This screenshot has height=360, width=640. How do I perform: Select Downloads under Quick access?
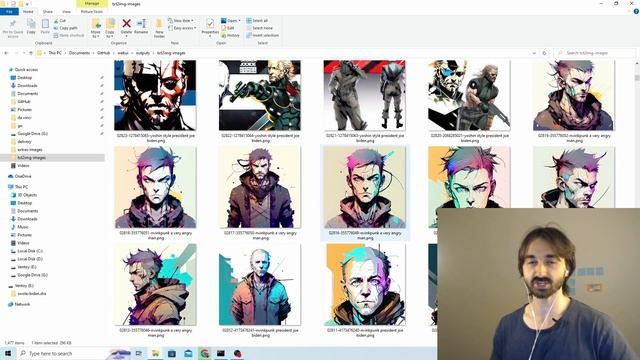(27, 86)
